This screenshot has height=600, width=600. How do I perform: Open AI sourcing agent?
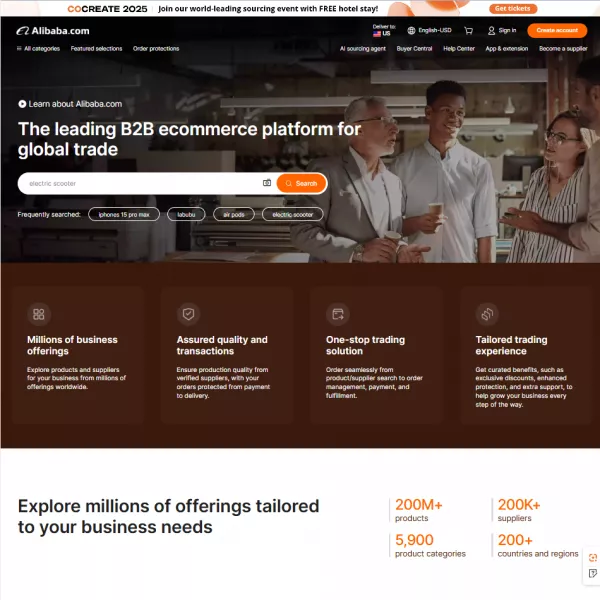click(363, 49)
